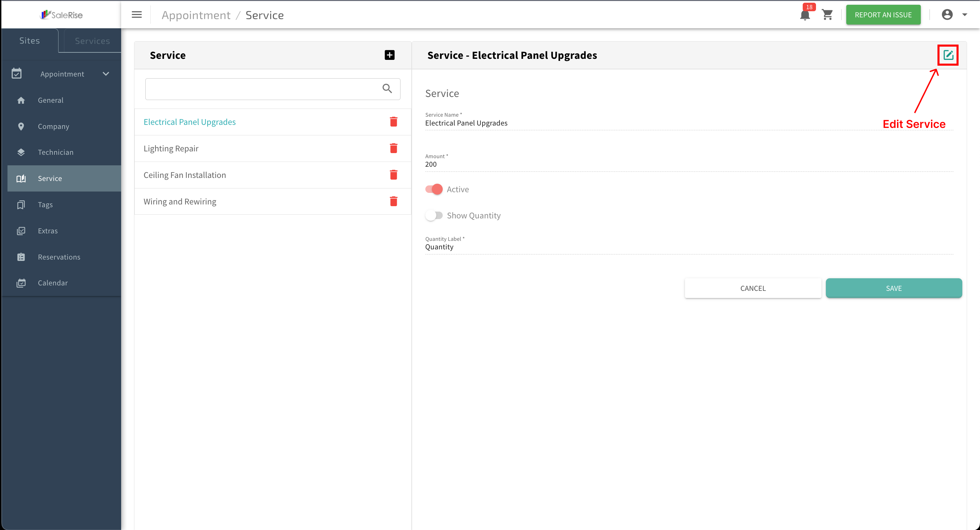
Task: Enable the Show Quantity switch
Action: 434,216
